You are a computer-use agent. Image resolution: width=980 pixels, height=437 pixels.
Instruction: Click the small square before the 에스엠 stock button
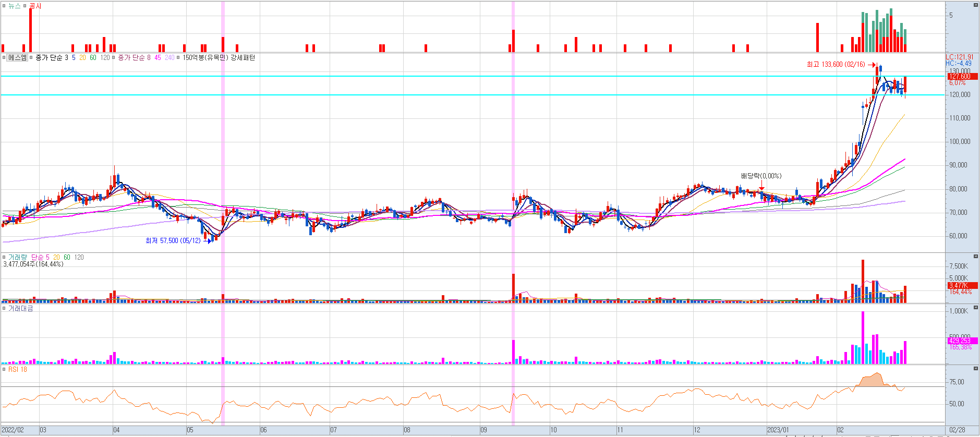[4, 57]
